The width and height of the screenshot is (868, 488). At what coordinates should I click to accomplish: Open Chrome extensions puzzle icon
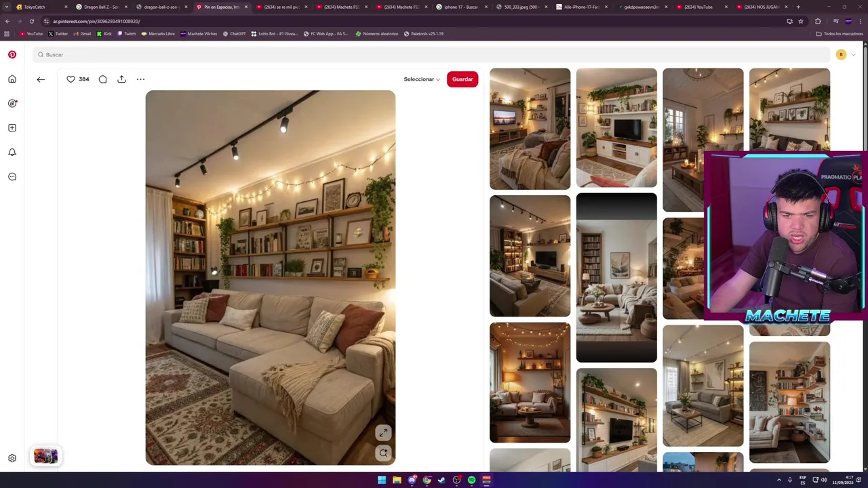pos(818,21)
